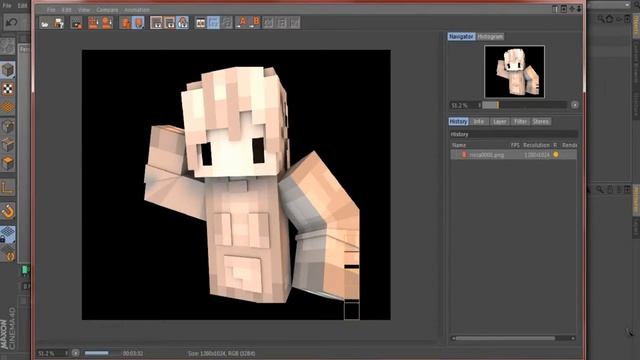Select the make editable cube icon in Cinema 4D sidebar
640x360 pixels.
click(8, 70)
